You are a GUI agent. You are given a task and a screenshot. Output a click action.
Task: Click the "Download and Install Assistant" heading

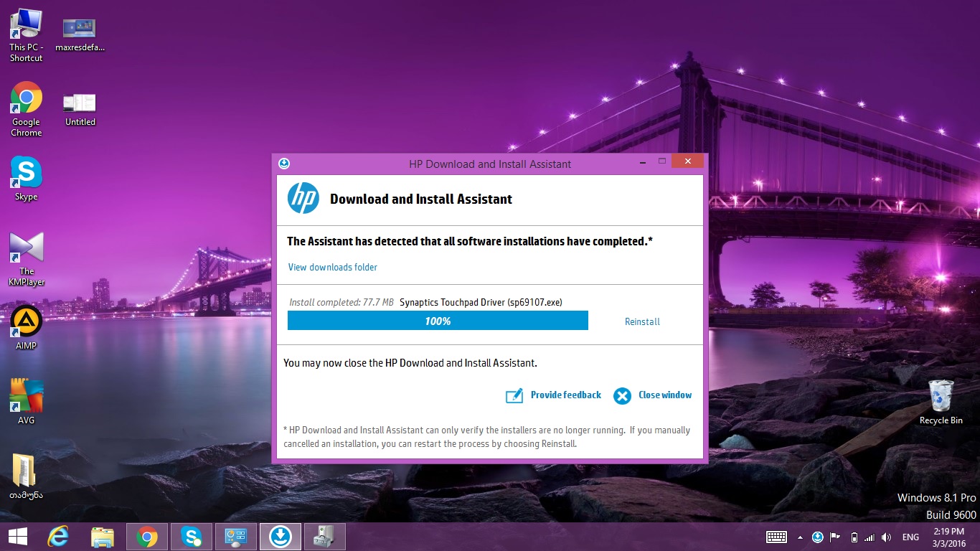pos(421,199)
